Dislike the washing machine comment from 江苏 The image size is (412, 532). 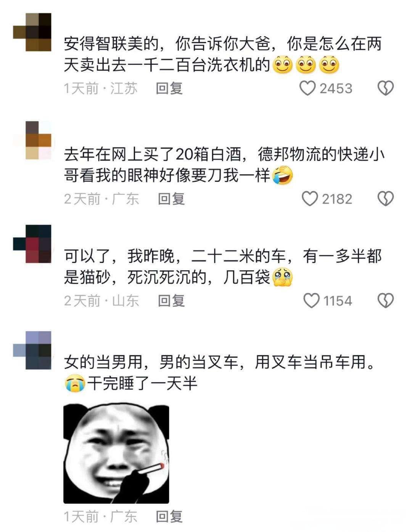385,88
